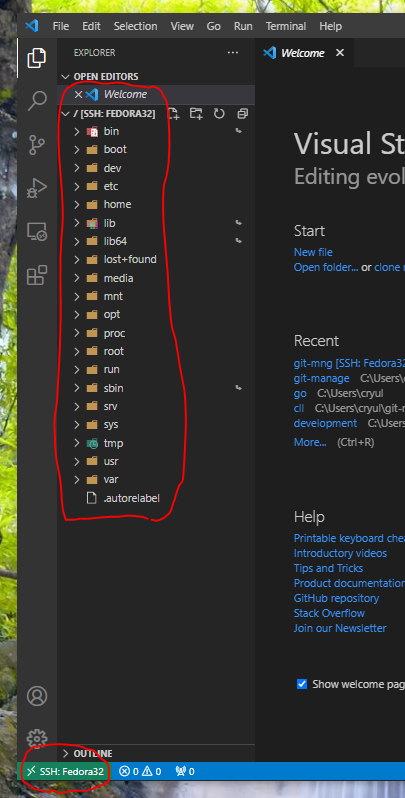Click the forwarded ports icon in status bar
Screen dimensions: 405x798
(x=185, y=772)
